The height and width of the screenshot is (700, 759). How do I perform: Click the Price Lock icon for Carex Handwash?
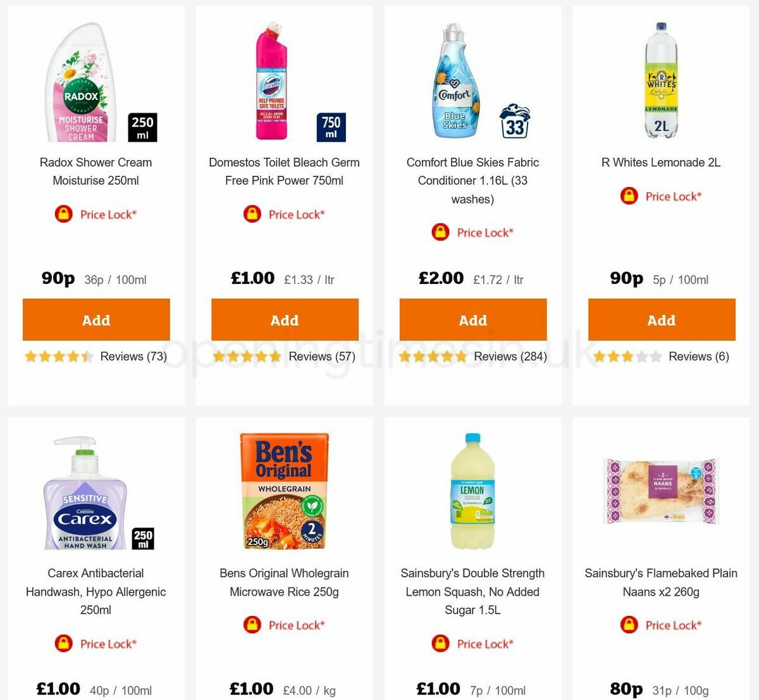[64, 643]
